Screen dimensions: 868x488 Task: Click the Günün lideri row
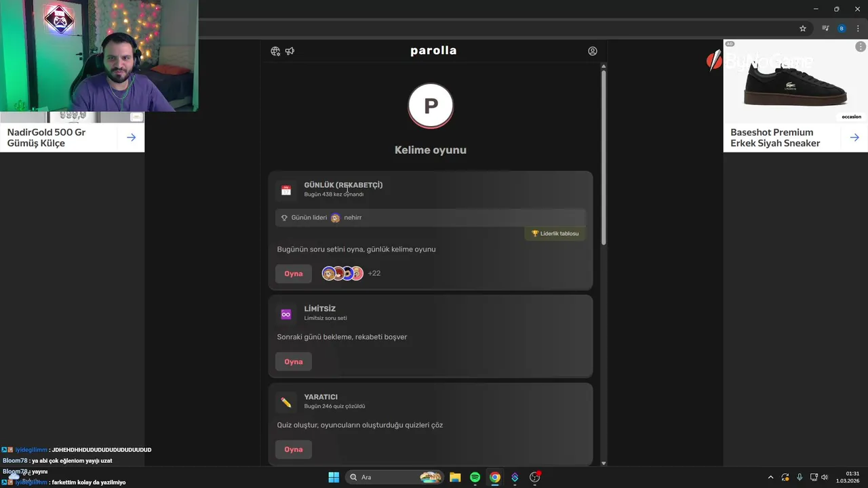[x=431, y=218]
